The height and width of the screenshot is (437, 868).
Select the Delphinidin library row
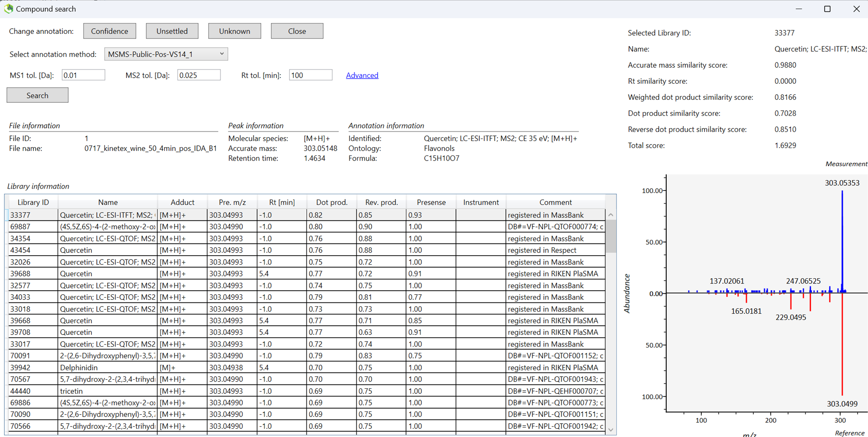(x=108, y=367)
